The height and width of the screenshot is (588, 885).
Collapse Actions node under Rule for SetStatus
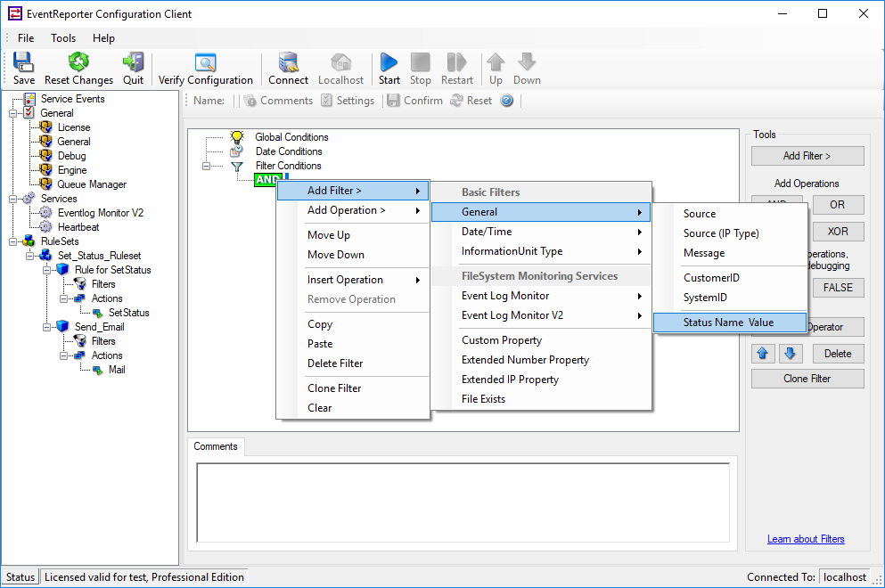(x=63, y=298)
